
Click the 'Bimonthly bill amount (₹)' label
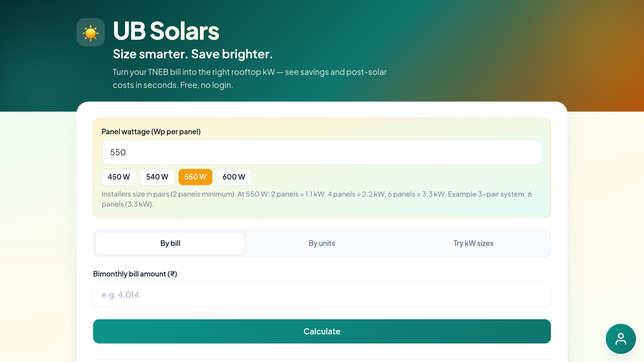(135, 274)
